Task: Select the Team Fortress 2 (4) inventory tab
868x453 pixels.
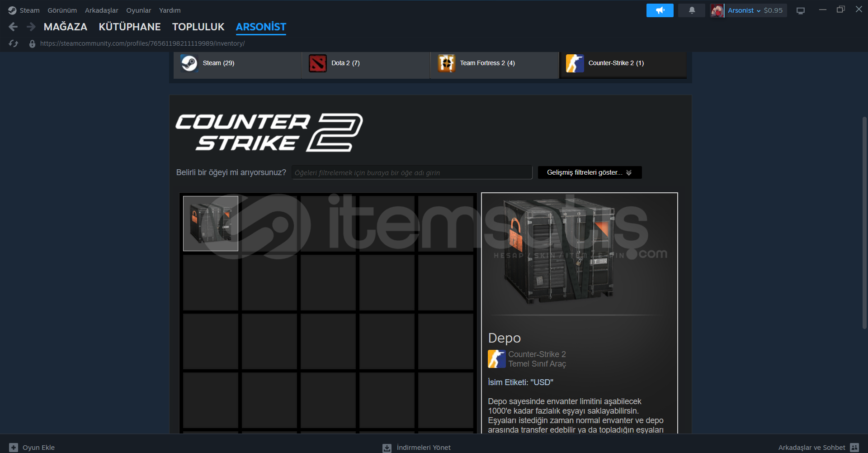Action: 495,65
